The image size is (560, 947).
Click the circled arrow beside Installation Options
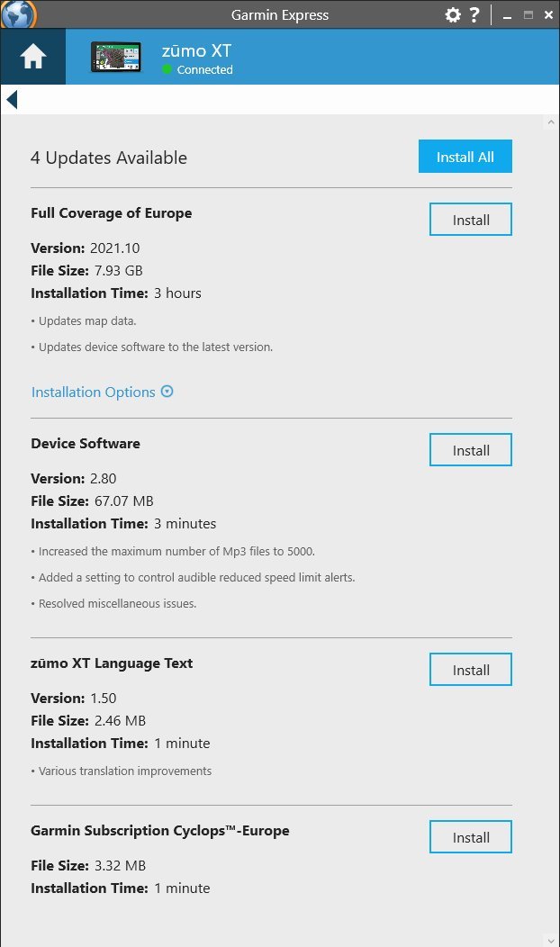(x=167, y=392)
